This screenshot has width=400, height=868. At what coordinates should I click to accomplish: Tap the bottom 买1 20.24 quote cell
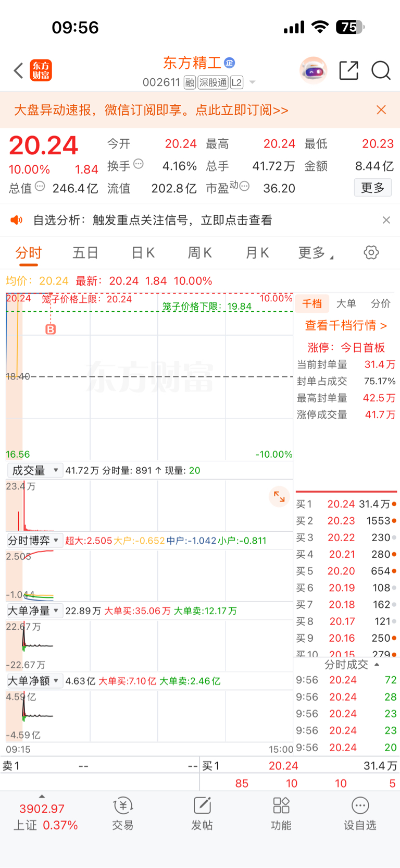(300, 766)
